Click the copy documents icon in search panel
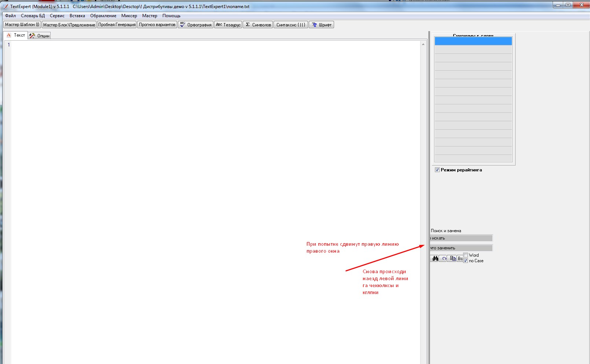This screenshot has width=590, height=364. pyautogui.click(x=452, y=258)
